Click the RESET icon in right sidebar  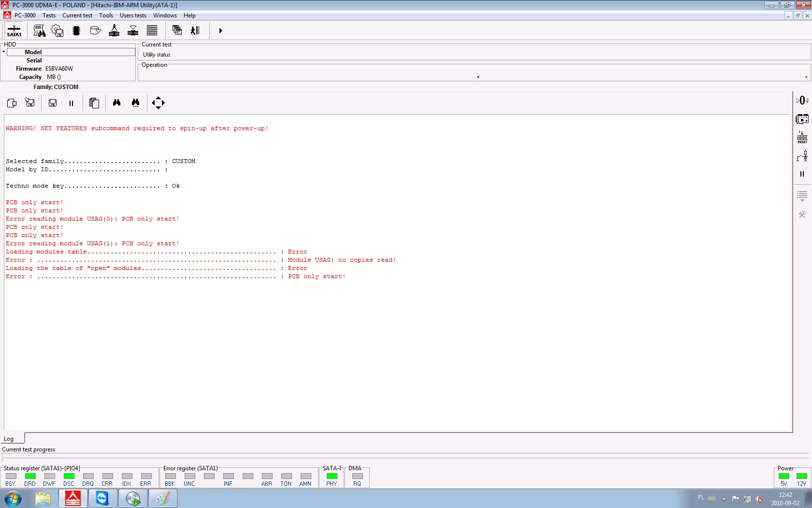click(802, 137)
